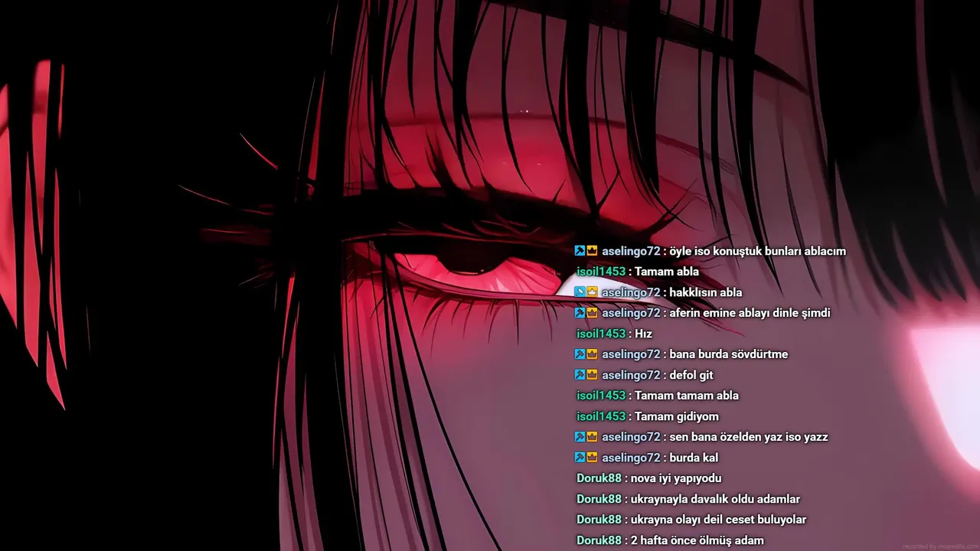
Task: Select message text 'burda kal'
Action: pos(694,458)
